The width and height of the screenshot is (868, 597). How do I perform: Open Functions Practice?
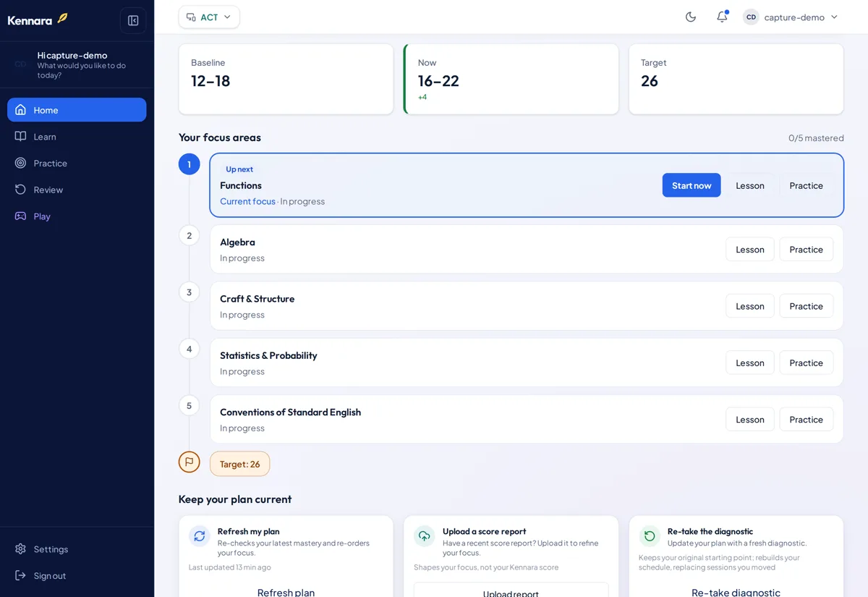pos(807,185)
